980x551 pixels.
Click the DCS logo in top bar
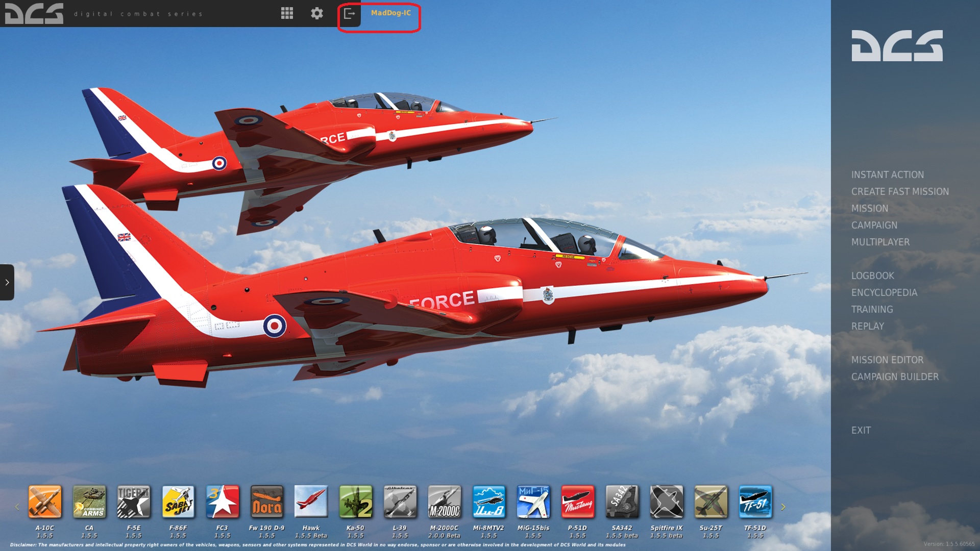(34, 13)
